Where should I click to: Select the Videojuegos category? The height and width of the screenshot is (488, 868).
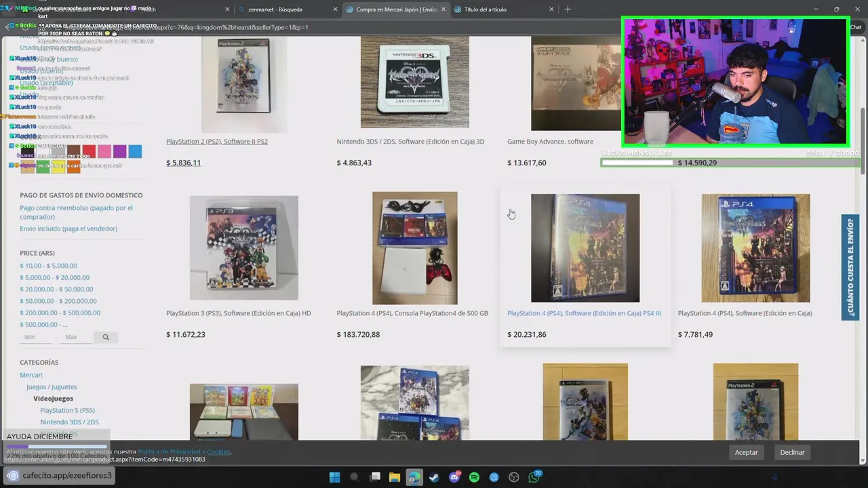coord(53,399)
